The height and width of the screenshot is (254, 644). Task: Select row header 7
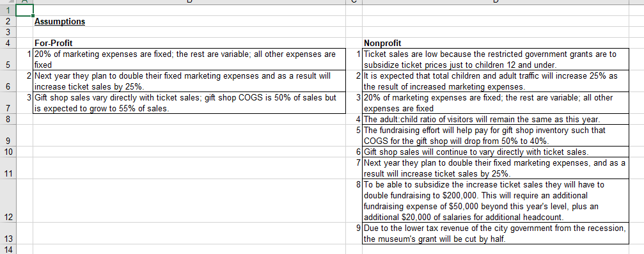[x=8, y=103]
